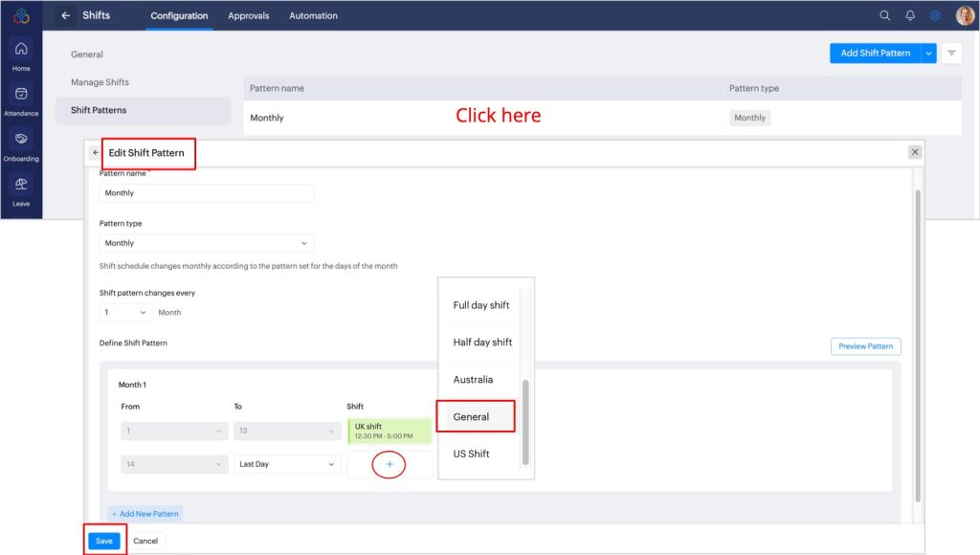The width and height of the screenshot is (980, 555).
Task: Click the search magnifier icon
Action: pos(885,15)
